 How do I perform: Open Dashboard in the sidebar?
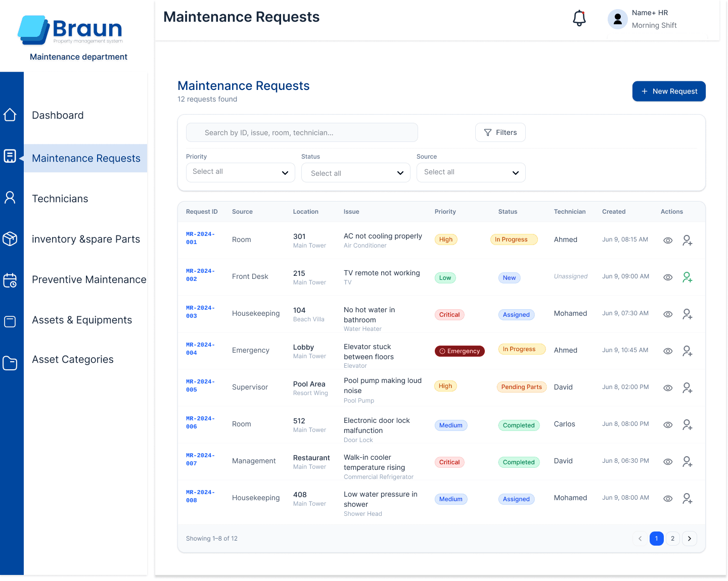pos(58,115)
